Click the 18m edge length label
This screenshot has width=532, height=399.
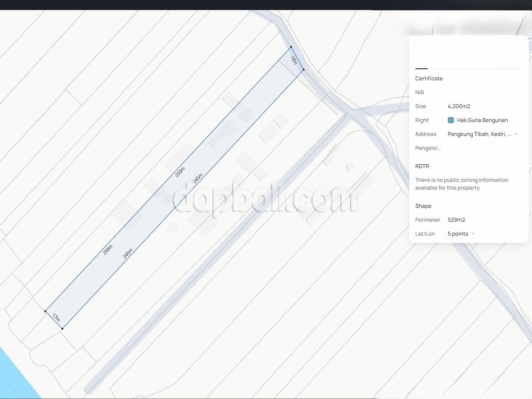point(294,60)
